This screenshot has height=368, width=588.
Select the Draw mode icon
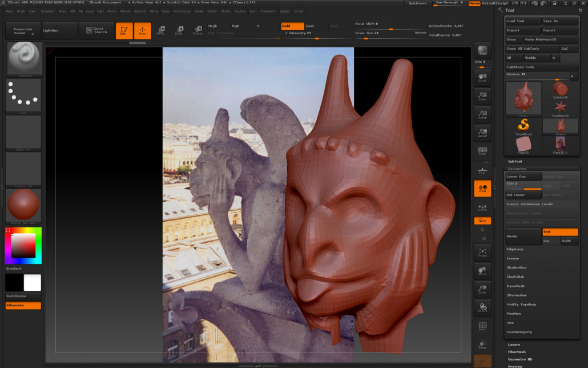(x=142, y=31)
